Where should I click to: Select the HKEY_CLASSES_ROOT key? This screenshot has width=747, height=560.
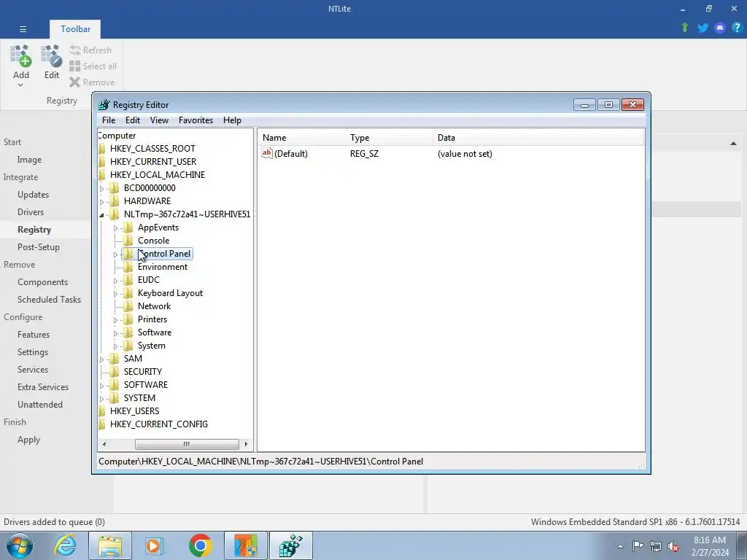click(x=152, y=149)
